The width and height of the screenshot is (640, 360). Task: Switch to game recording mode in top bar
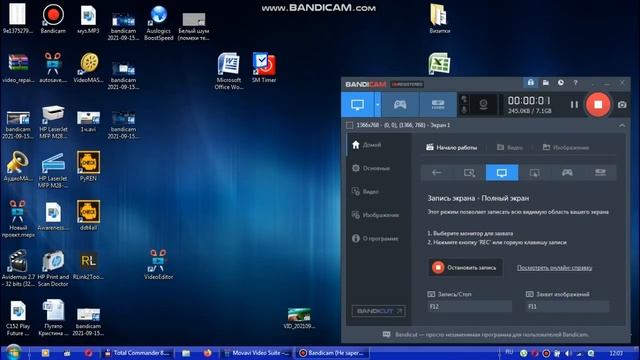400,104
